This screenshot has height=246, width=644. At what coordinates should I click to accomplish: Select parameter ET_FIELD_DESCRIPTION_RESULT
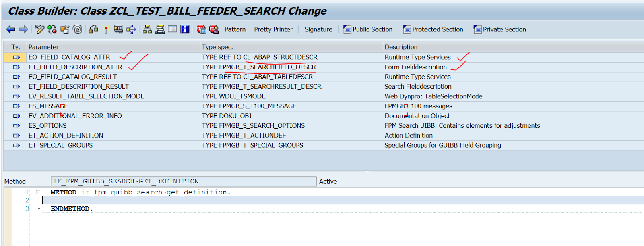click(78, 86)
